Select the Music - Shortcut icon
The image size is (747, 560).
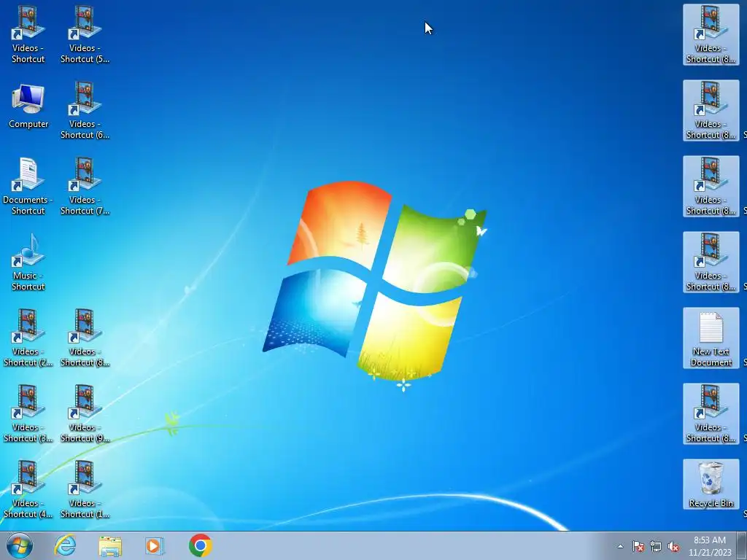[x=28, y=262]
